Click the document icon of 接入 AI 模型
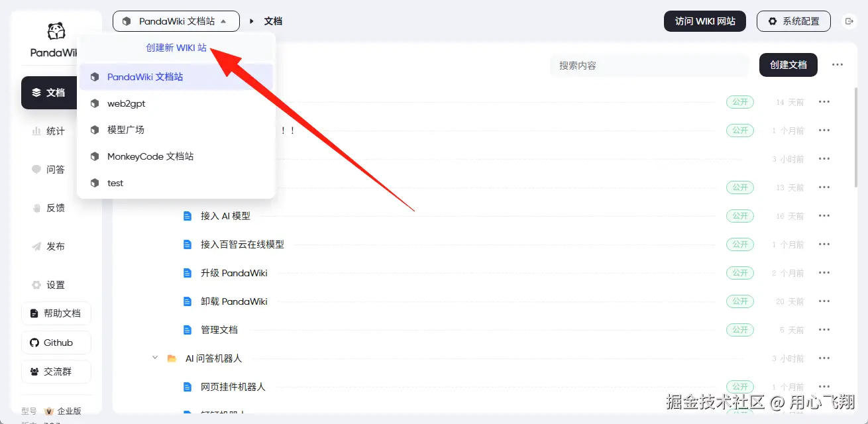The height and width of the screenshot is (424, 868). pyautogui.click(x=187, y=216)
